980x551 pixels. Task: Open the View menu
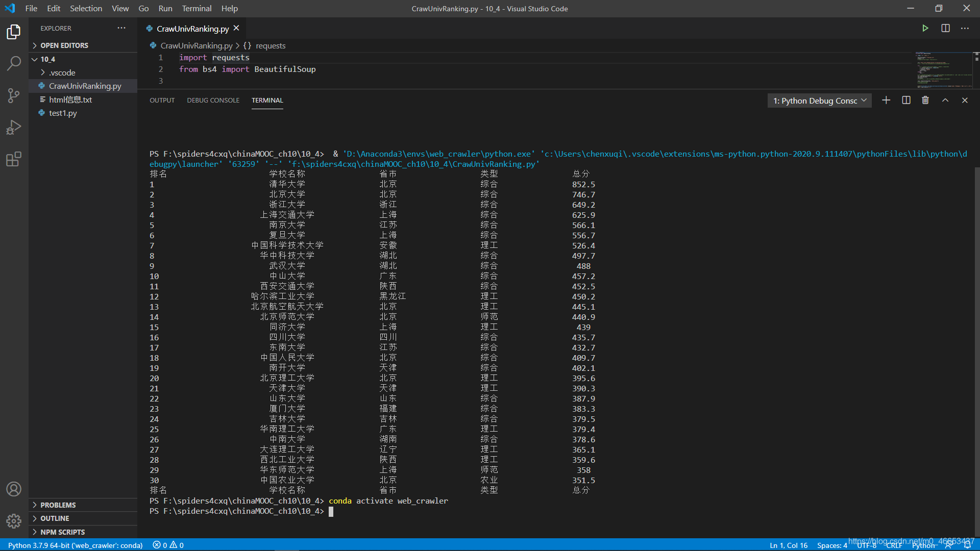click(120, 8)
